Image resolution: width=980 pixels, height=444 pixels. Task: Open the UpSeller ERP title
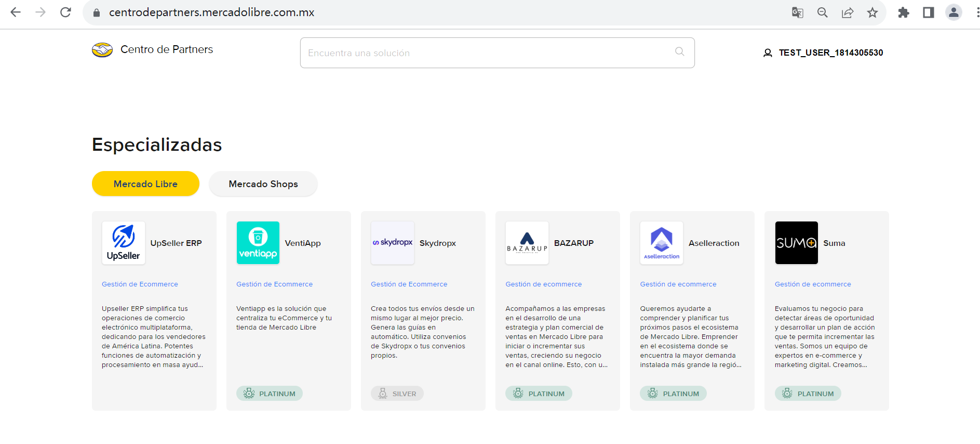[176, 243]
